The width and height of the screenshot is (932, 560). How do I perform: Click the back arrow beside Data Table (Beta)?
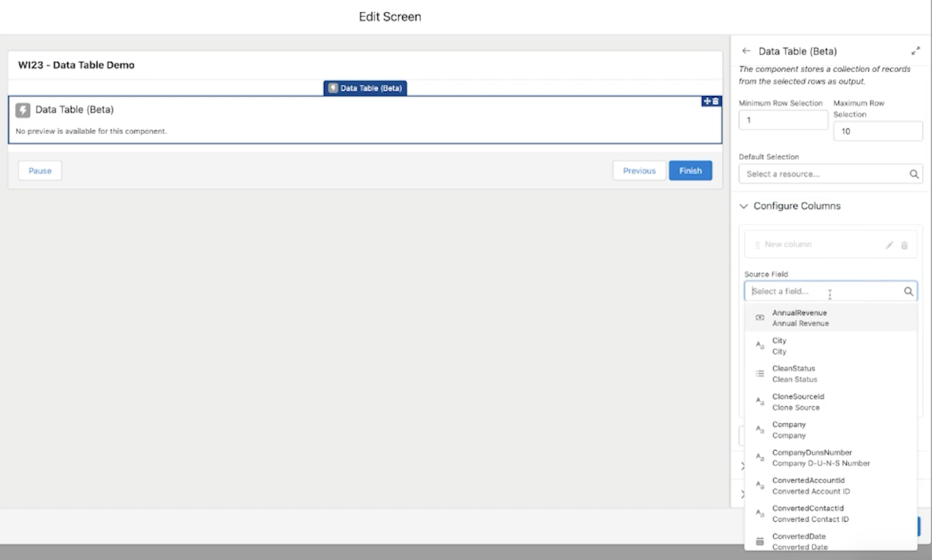pos(746,51)
